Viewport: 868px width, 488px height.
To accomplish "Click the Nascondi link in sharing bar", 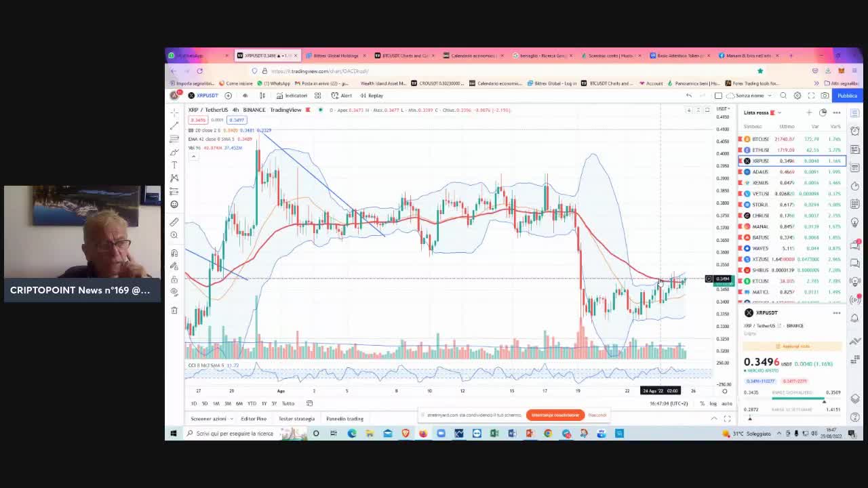I will pos(597,415).
